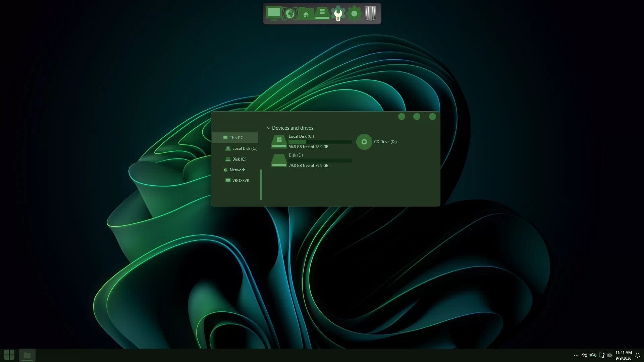Open the Start menu on the taskbar
Viewport: 644px width, 362px height.
click(9, 355)
